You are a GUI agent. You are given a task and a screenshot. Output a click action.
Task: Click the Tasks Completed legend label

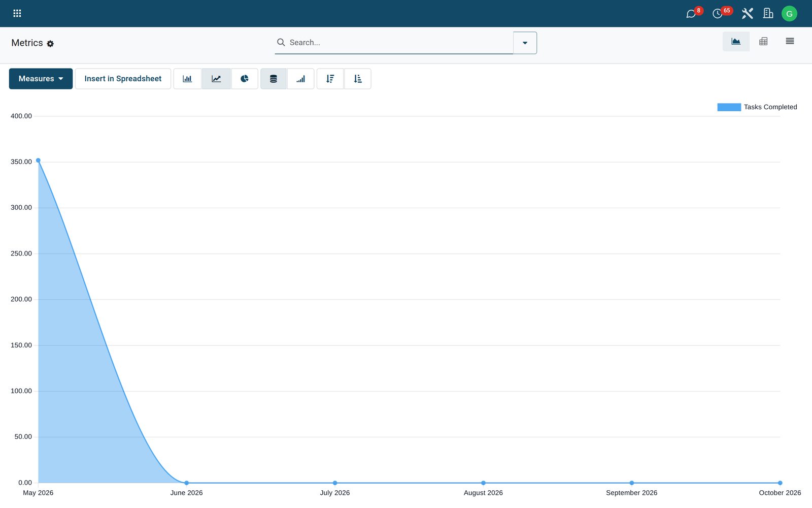(770, 107)
